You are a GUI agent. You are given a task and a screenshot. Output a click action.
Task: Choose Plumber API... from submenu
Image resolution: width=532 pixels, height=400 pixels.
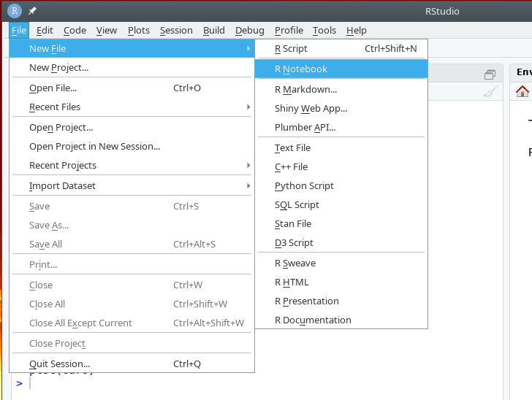tap(341, 128)
